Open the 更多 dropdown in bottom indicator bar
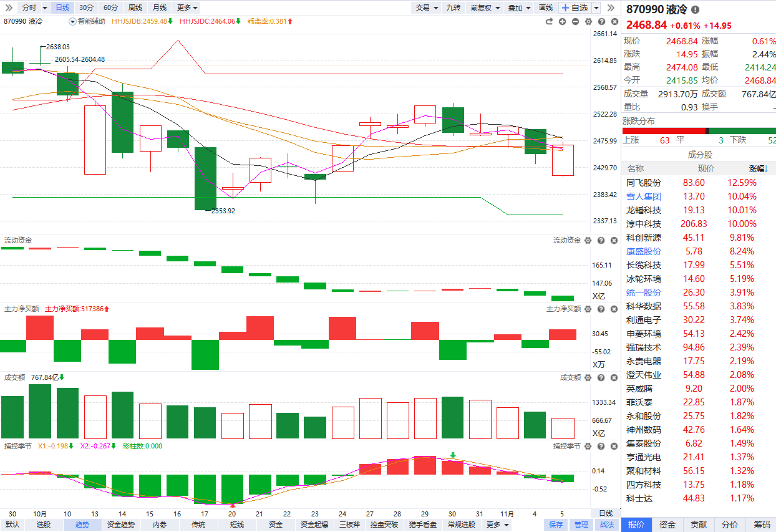Viewport: 776px width, 532px height. pyautogui.click(x=498, y=525)
